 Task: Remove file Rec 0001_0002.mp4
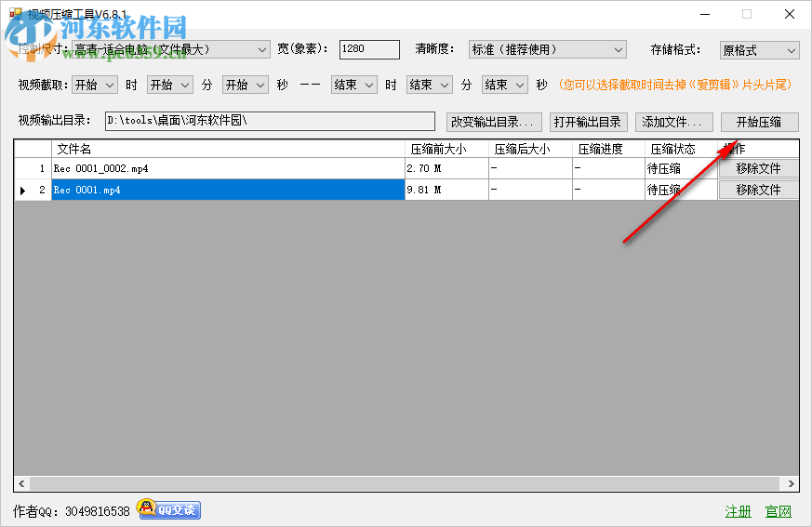758,169
